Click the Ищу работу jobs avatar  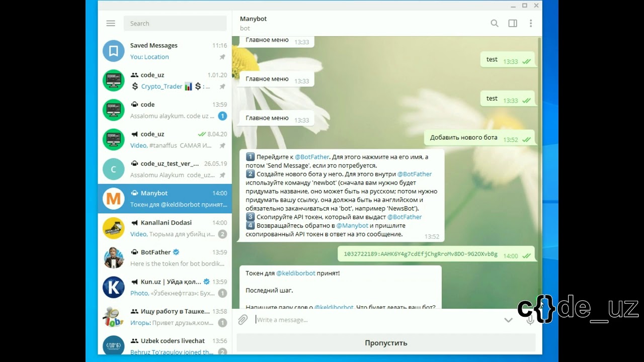click(114, 317)
